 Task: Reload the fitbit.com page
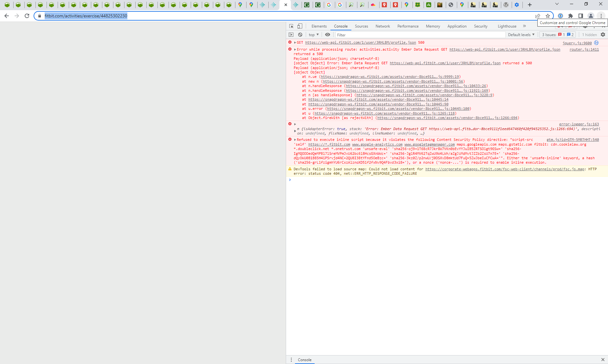pyautogui.click(x=27, y=16)
